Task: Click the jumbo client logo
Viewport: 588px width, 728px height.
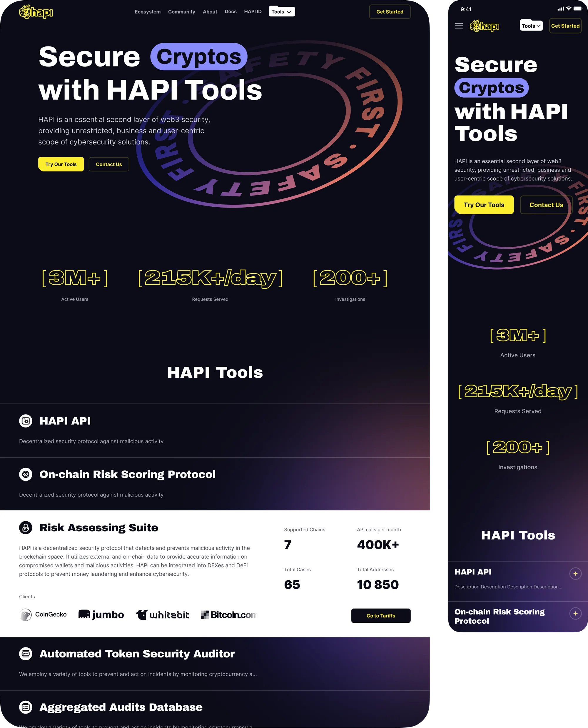Action: [101, 615]
